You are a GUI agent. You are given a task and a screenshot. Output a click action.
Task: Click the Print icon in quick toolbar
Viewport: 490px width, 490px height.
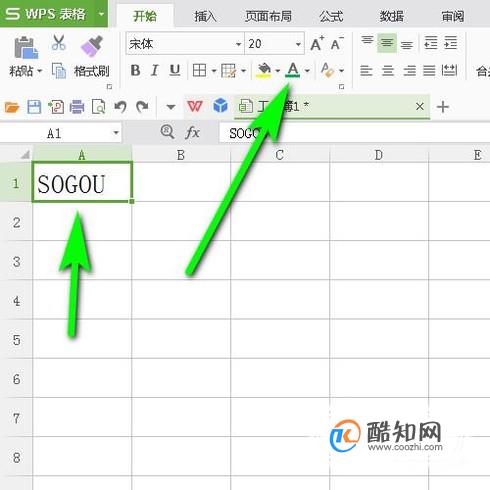coord(77,107)
